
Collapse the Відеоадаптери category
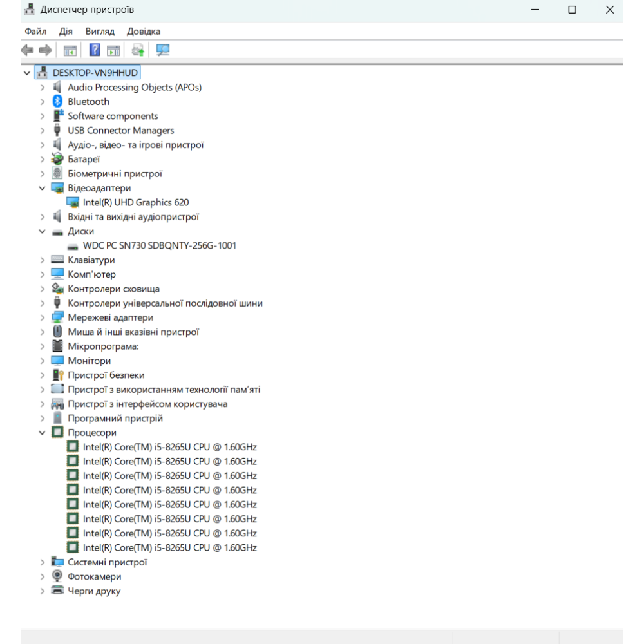pyautogui.click(x=43, y=188)
